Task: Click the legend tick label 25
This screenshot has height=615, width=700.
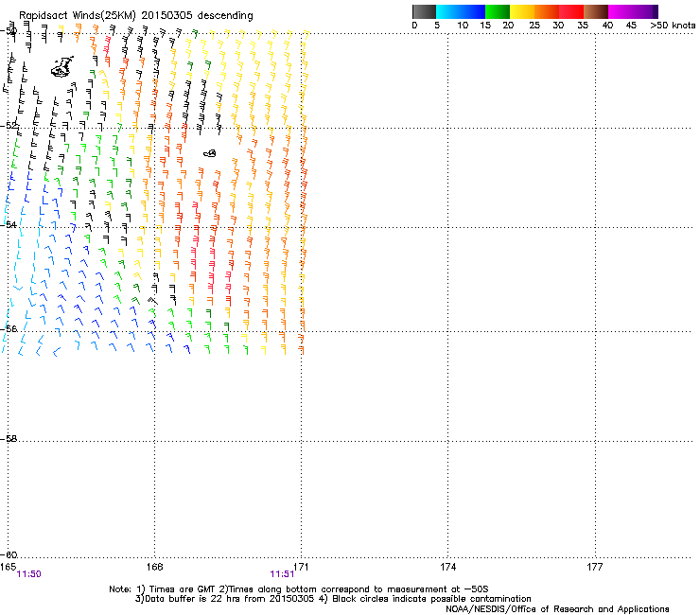Action: point(534,26)
